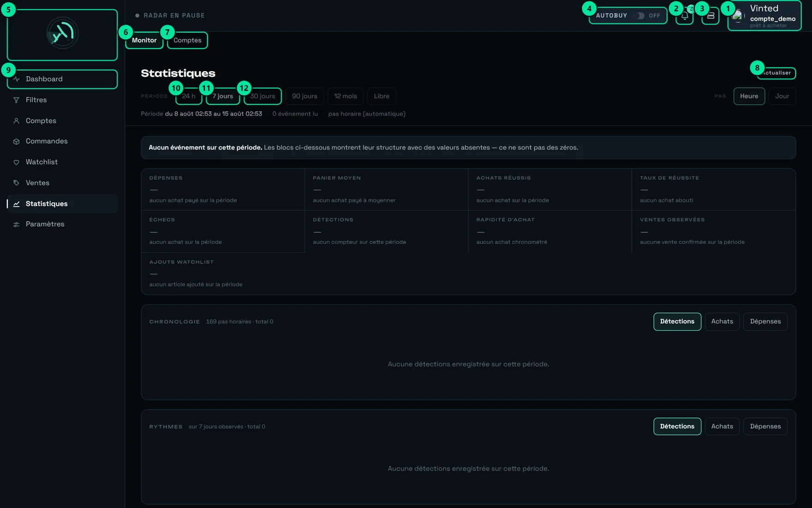812x508 pixels.
Task: Click the 'Statistiques' page heading
Action: (178, 73)
